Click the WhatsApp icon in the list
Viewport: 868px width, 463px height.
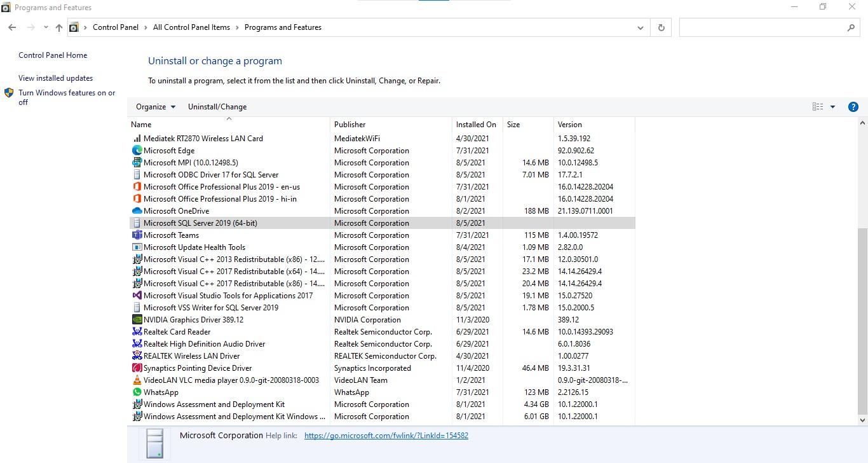pos(137,392)
